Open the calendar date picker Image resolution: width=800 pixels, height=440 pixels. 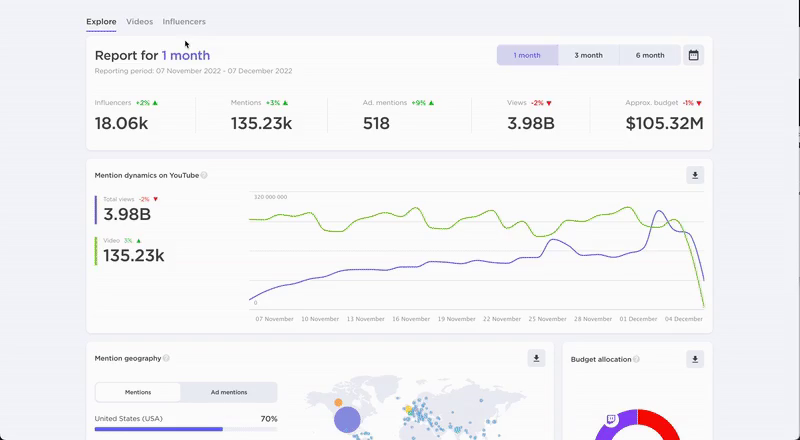[693, 55]
